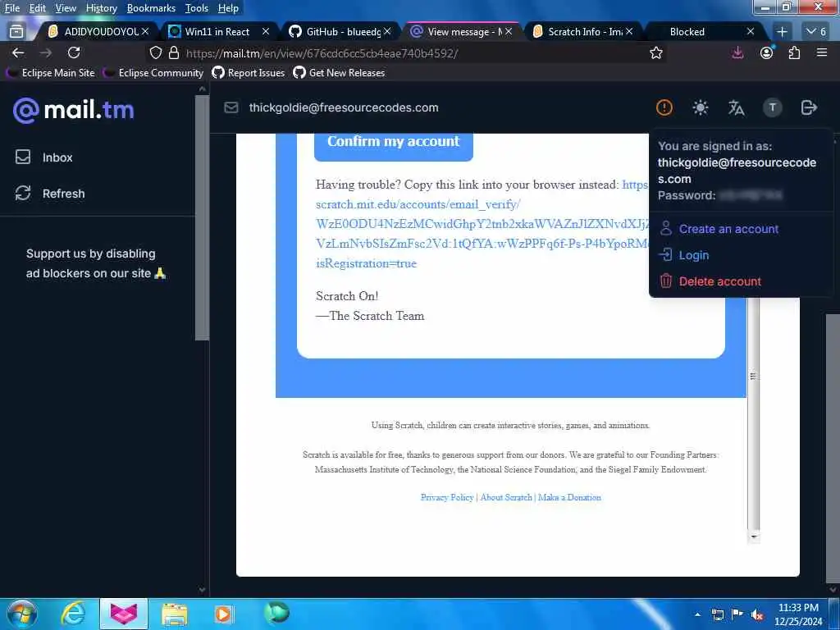Open file explorer folder in taskbar
Viewport: 840px width, 630px height.
174,614
